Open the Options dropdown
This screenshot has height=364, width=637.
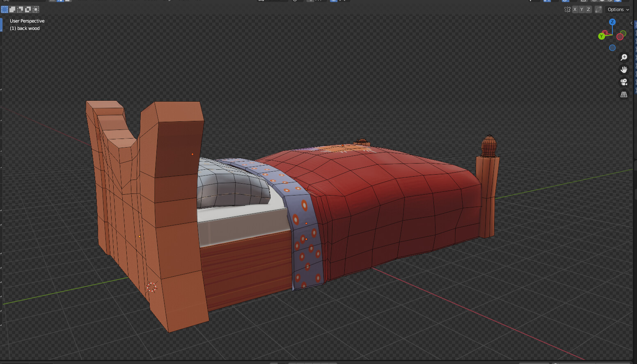pyautogui.click(x=617, y=9)
